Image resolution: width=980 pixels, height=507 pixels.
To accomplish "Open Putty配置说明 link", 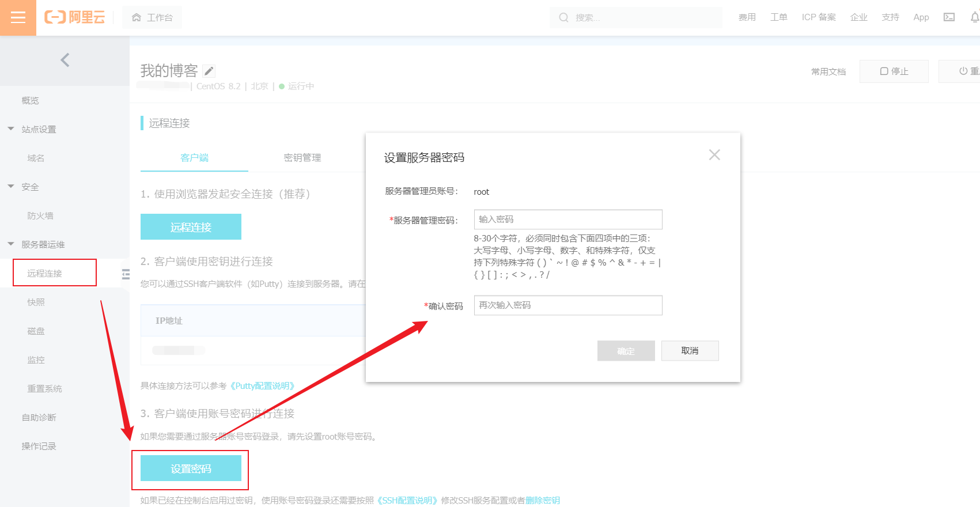I will click(262, 385).
